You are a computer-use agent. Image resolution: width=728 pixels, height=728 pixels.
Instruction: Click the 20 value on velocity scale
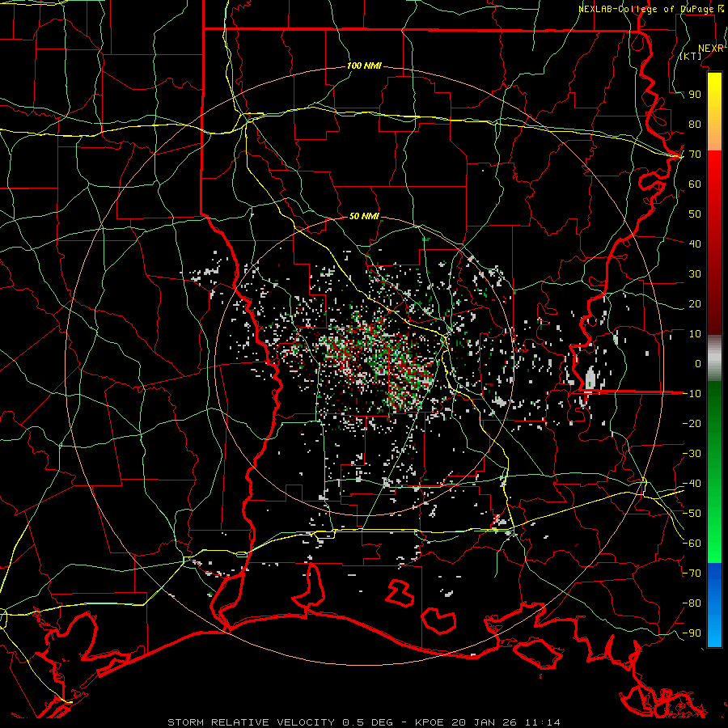tap(695, 303)
